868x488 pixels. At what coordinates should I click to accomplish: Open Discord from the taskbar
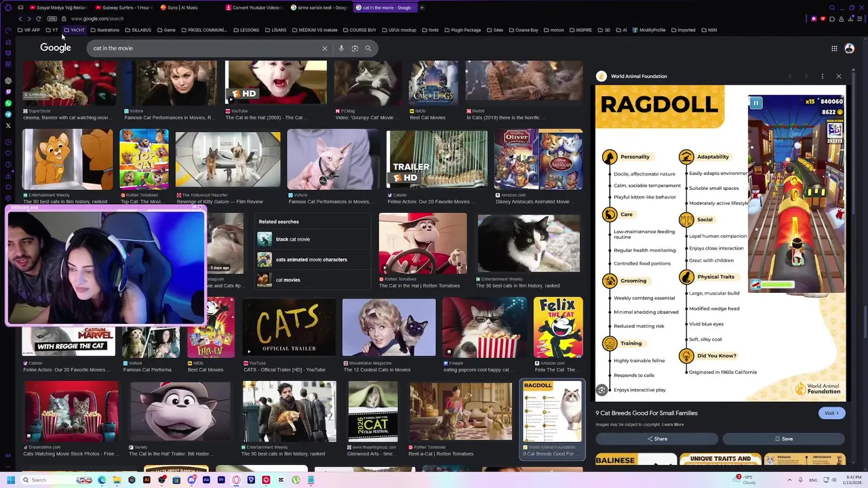[x=191, y=480]
